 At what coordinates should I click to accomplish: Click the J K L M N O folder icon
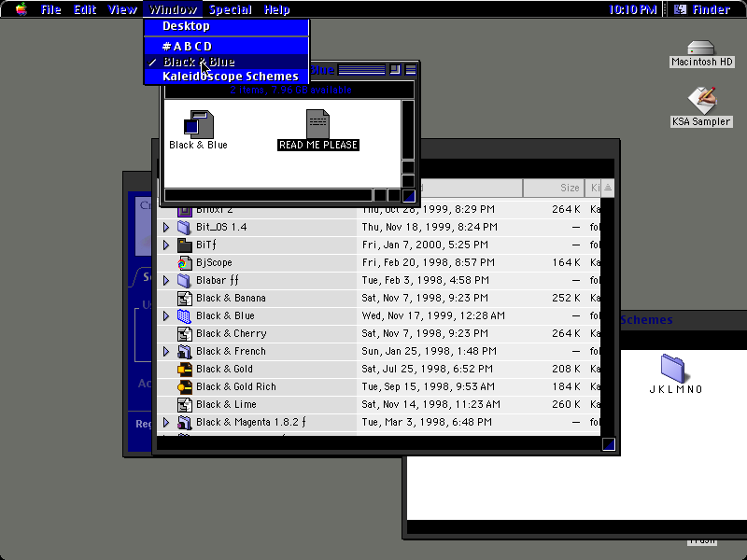tap(672, 368)
